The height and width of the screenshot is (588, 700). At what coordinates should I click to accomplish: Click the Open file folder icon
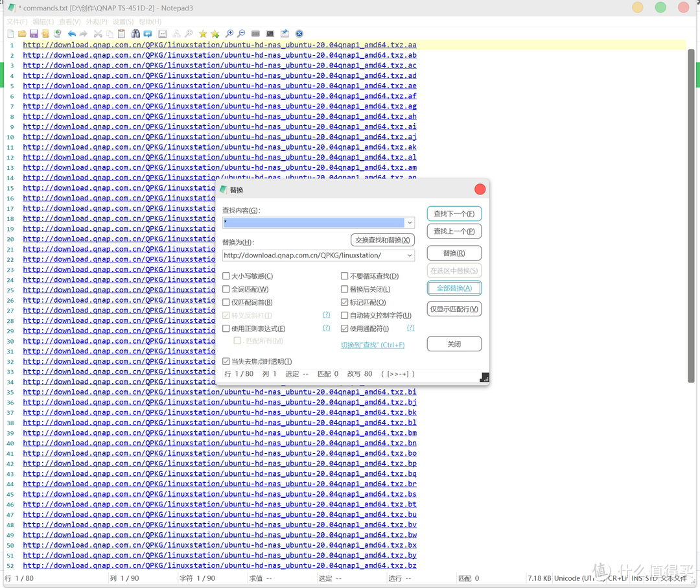22,34
